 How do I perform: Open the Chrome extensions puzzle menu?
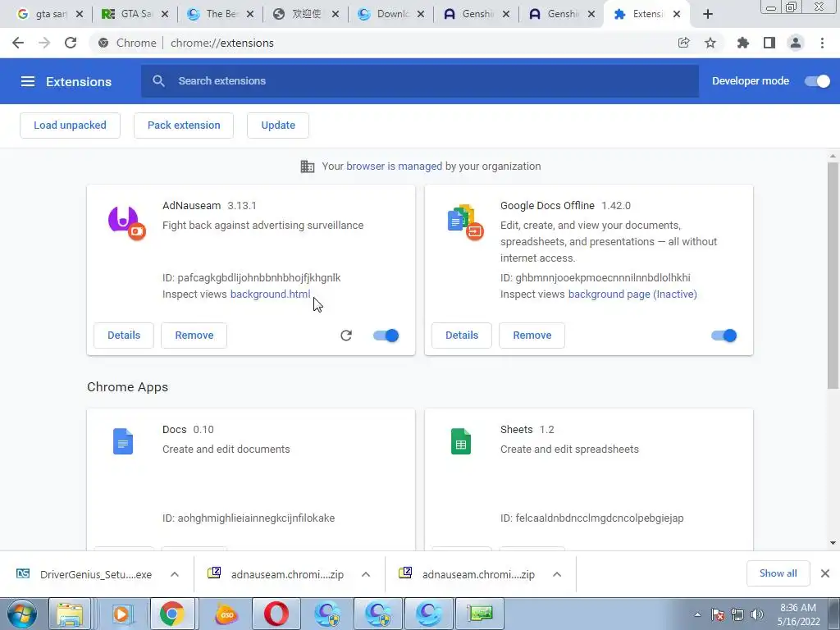(x=742, y=43)
